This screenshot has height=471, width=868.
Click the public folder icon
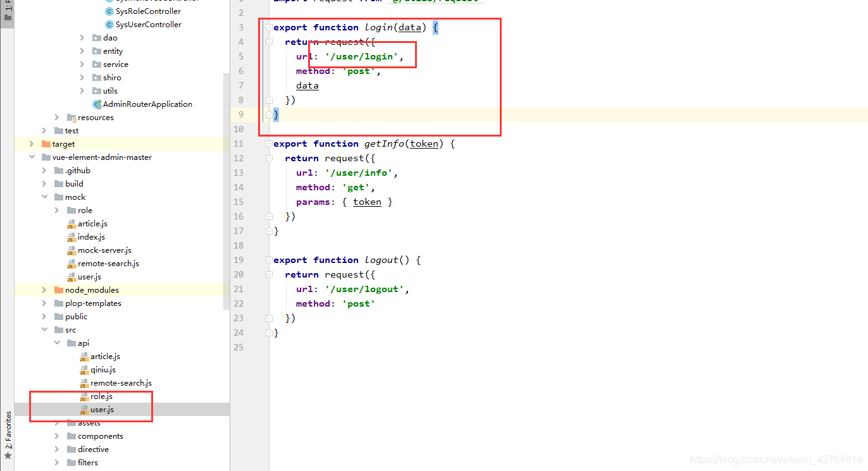pos(59,317)
